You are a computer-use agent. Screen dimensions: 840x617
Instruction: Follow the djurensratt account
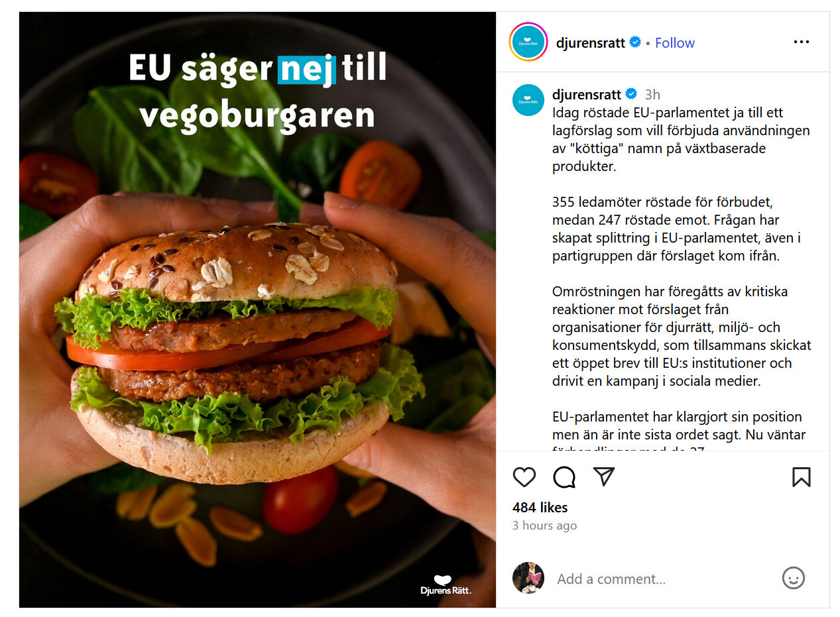[x=675, y=42]
